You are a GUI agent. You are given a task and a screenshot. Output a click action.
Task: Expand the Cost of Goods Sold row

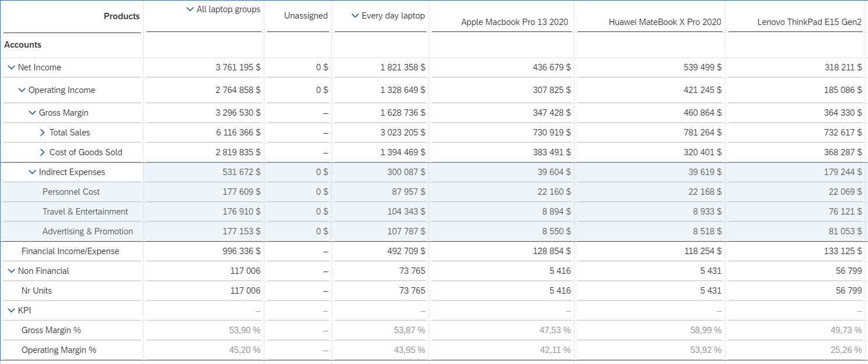42,152
